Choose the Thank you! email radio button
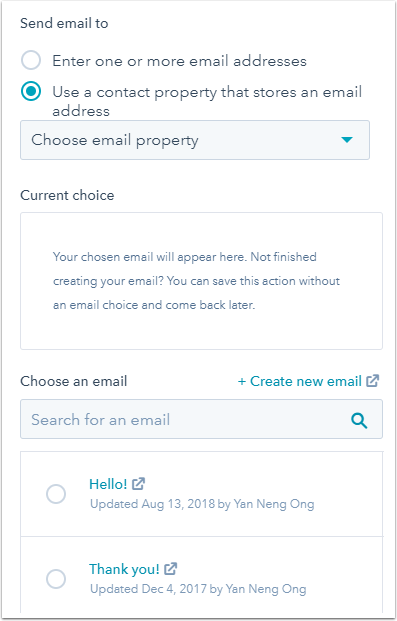The image size is (397, 621). [x=56, y=579]
